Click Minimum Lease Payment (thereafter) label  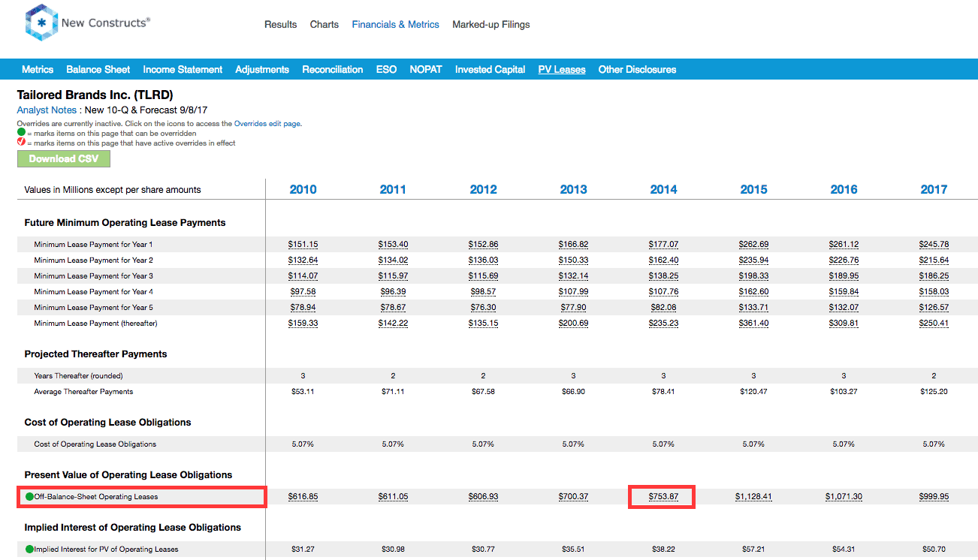(95, 324)
